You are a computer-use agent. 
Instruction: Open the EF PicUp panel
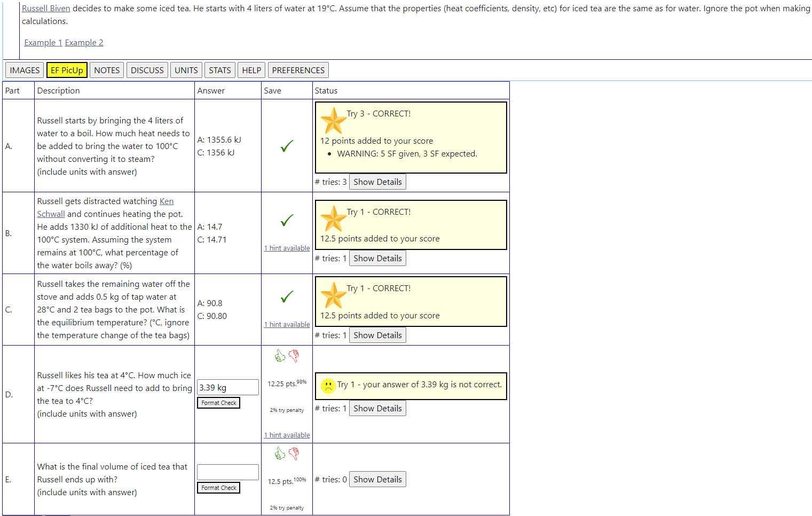[67, 69]
